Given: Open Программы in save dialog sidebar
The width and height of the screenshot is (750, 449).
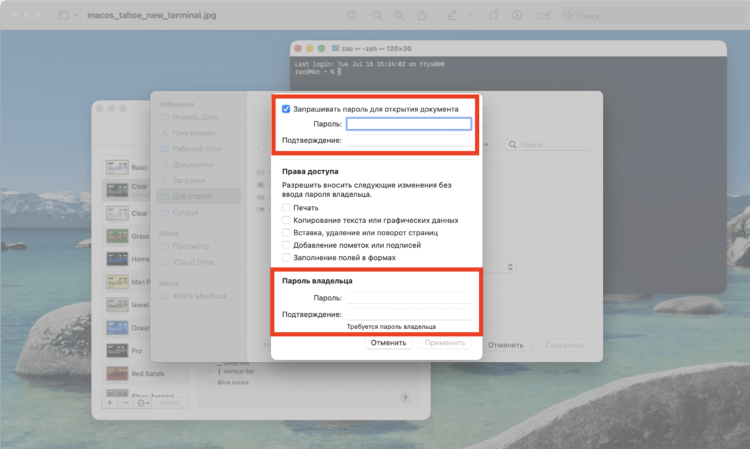Looking at the screenshot, I should tap(194, 132).
